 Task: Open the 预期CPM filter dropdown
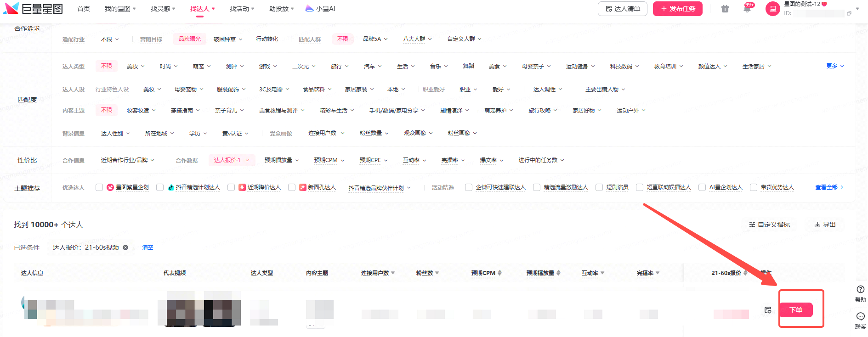(x=329, y=160)
